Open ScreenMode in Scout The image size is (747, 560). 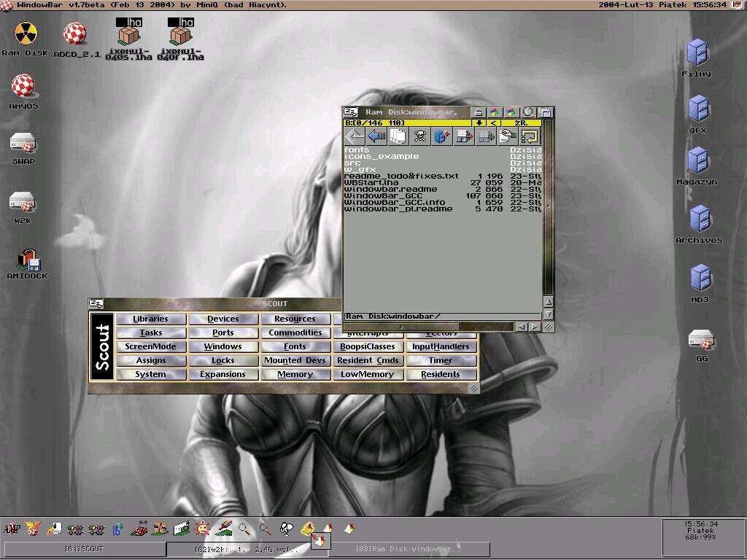point(150,346)
